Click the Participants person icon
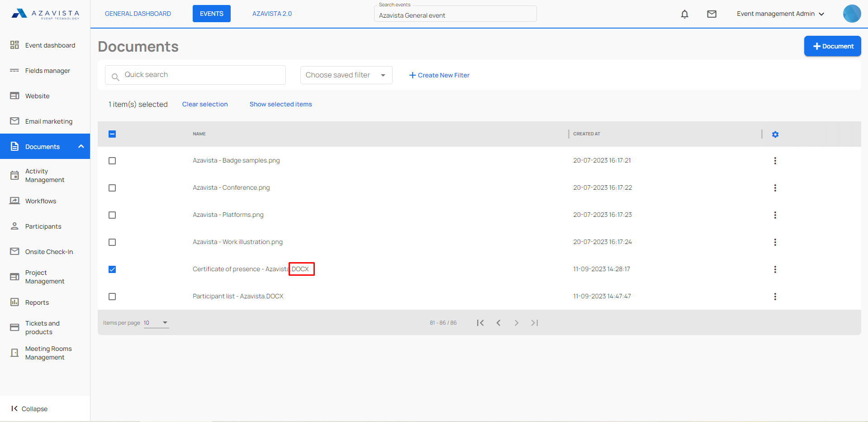The height and width of the screenshot is (422, 868). [x=14, y=226]
